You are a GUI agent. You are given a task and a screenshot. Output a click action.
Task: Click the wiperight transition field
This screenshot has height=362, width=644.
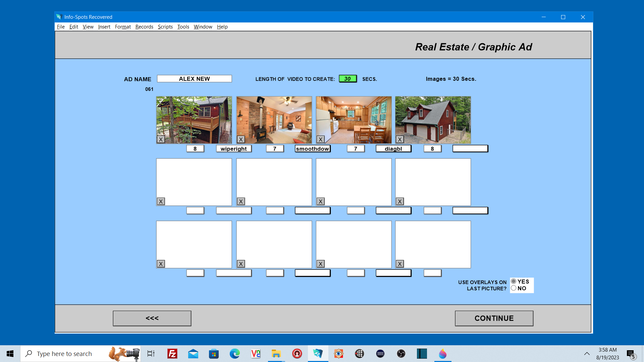pyautogui.click(x=234, y=148)
